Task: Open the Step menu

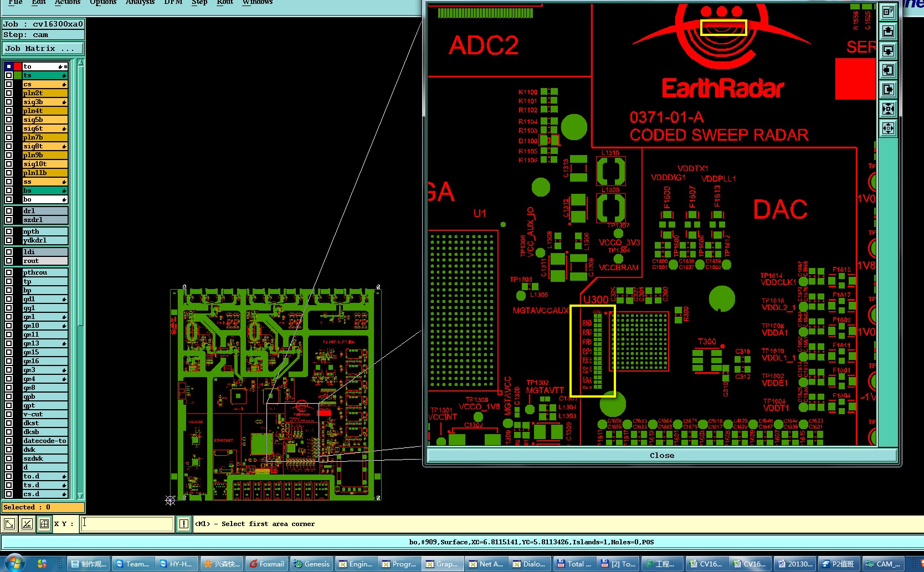Action: coord(199,2)
